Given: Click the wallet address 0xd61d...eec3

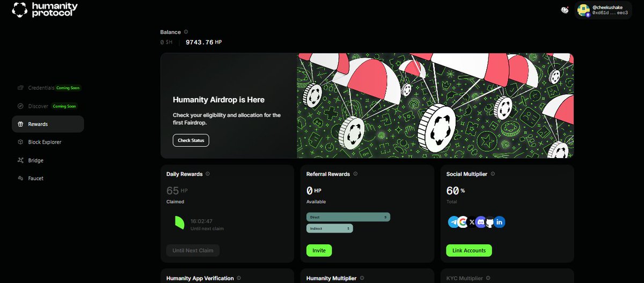Looking at the screenshot, I should coord(610,13).
